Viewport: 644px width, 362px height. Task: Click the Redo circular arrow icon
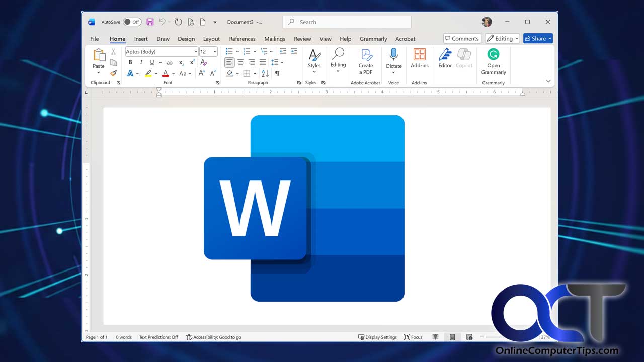pyautogui.click(x=178, y=22)
